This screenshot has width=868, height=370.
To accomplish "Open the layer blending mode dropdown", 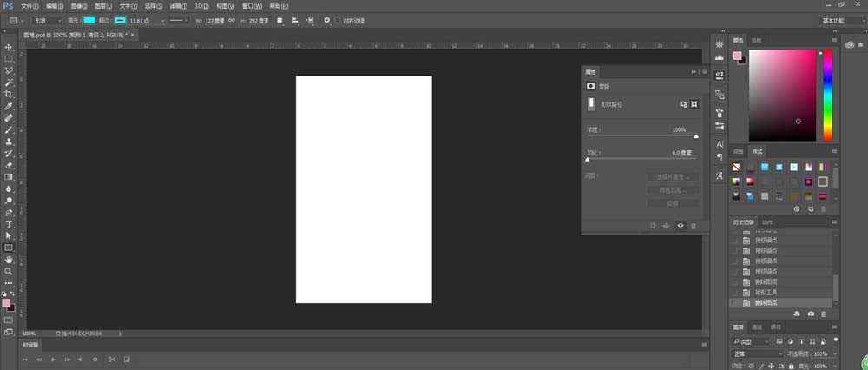I will pos(757,354).
